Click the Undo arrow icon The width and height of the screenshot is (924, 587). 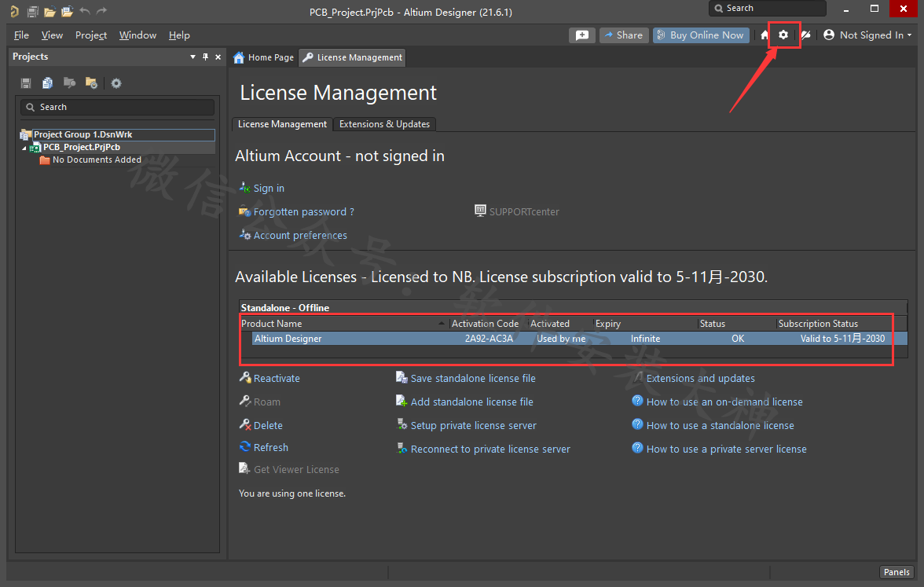(x=85, y=11)
